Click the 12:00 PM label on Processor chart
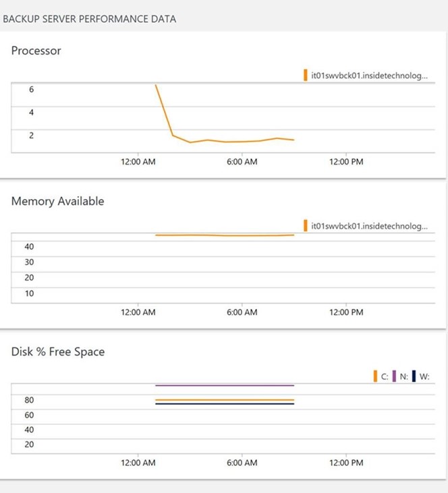 tap(347, 162)
